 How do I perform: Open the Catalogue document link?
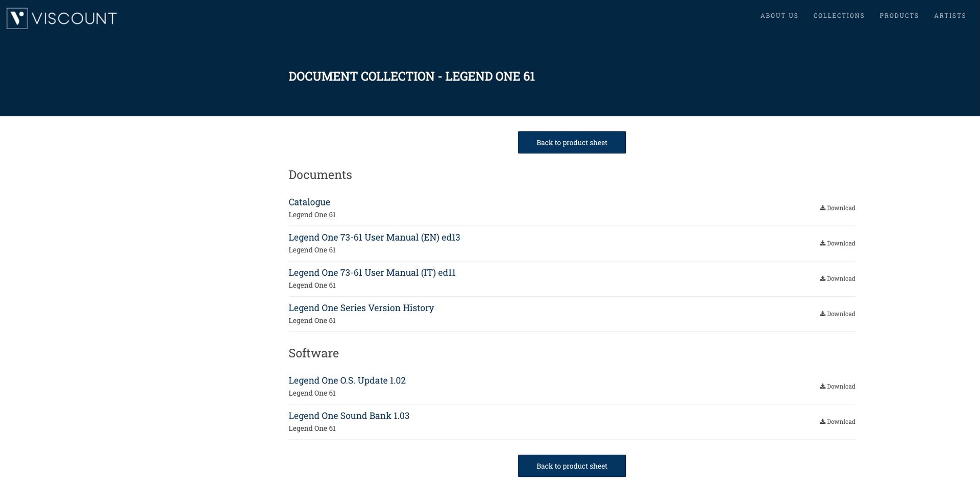309,202
